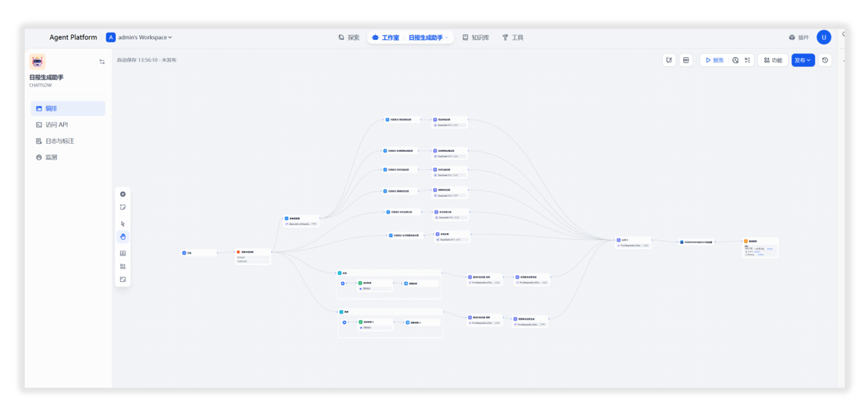Click the chat bot app avatar icon

coord(37,62)
